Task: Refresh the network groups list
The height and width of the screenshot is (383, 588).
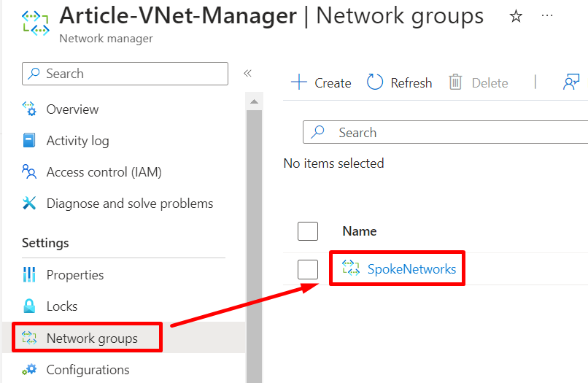Action: pos(399,83)
